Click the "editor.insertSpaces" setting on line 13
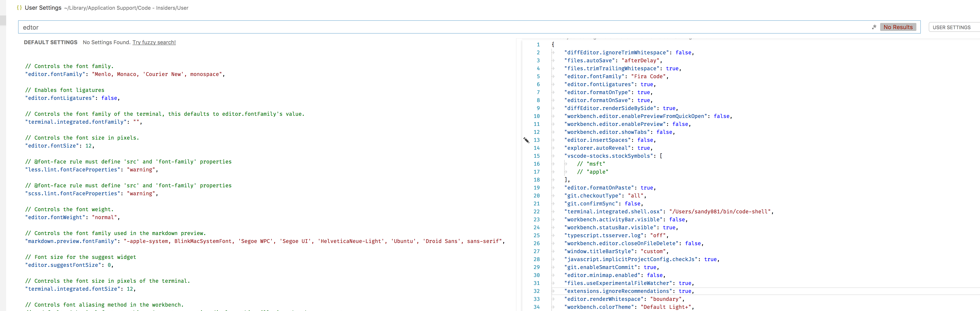This screenshot has height=311, width=980. [x=610, y=140]
